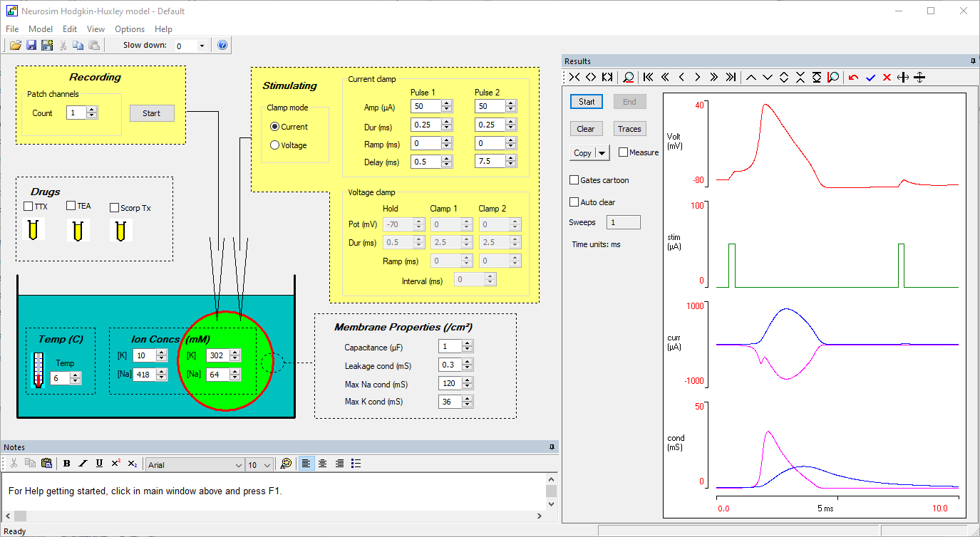Click the Open file folder icon
This screenshot has height=537, width=980.
click(15, 46)
